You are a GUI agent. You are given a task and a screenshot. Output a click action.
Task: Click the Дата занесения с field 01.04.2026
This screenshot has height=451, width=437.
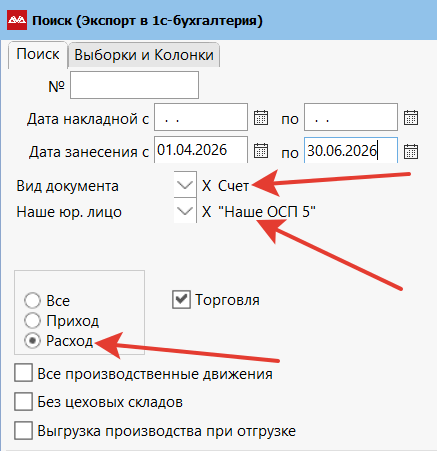[201, 150]
